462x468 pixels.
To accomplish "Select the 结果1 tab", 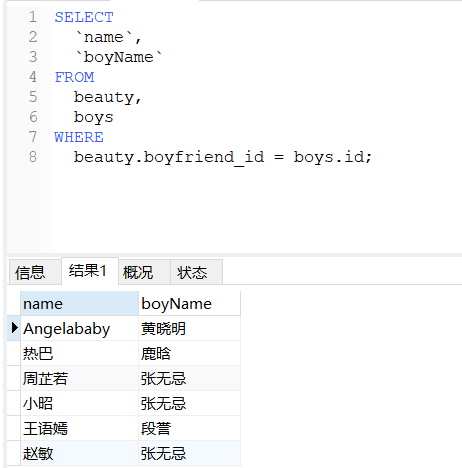I will pyautogui.click(x=90, y=271).
